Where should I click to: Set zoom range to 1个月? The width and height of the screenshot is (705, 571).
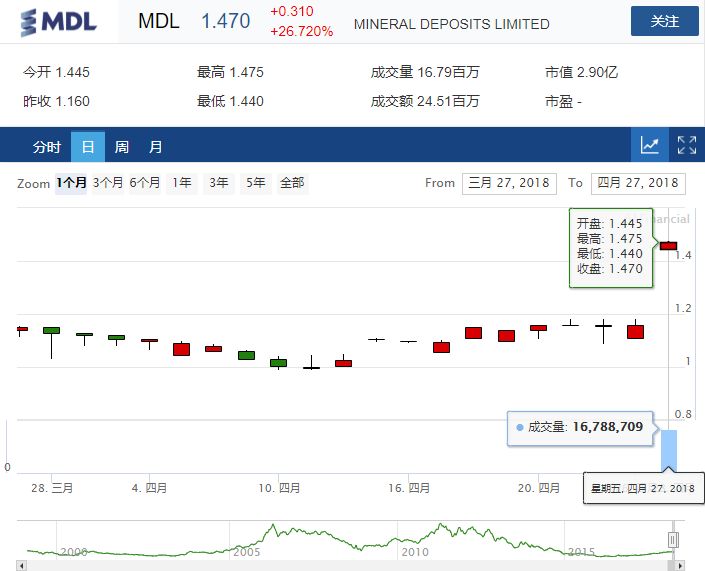pyautogui.click(x=71, y=183)
